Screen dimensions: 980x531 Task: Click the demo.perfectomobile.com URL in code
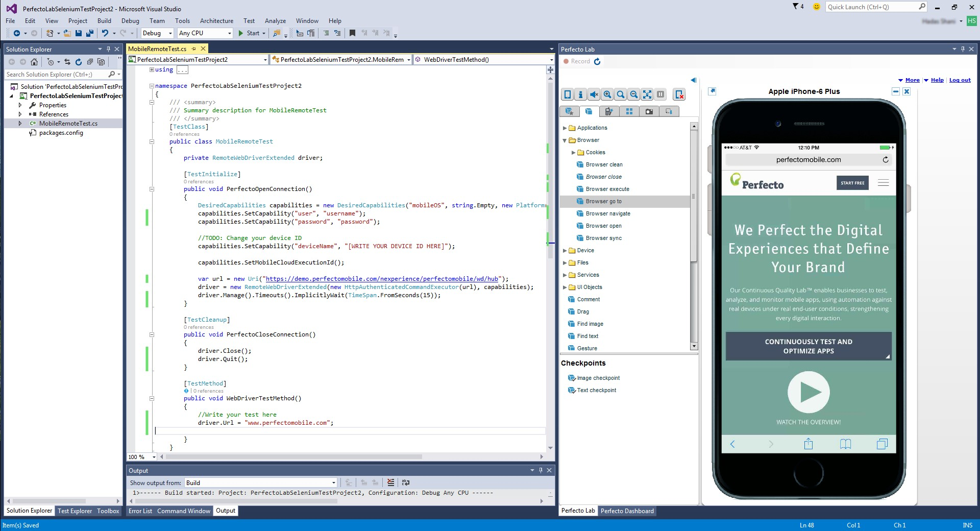coord(382,279)
